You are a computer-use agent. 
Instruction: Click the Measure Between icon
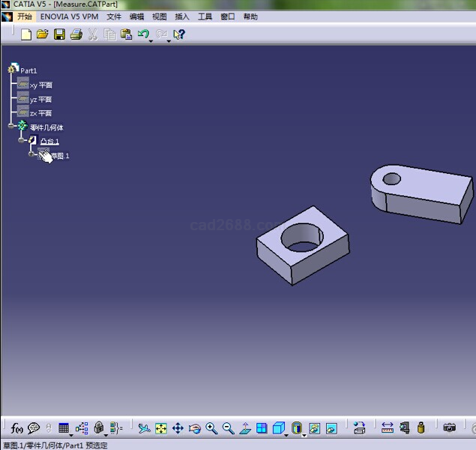(388, 428)
